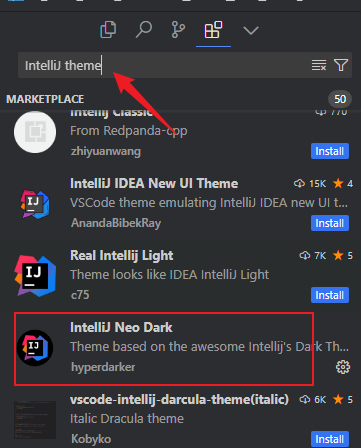The width and height of the screenshot is (361, 448).
Task: Click the IntelliJ theme search field
Action: click(x=163, y=65)
